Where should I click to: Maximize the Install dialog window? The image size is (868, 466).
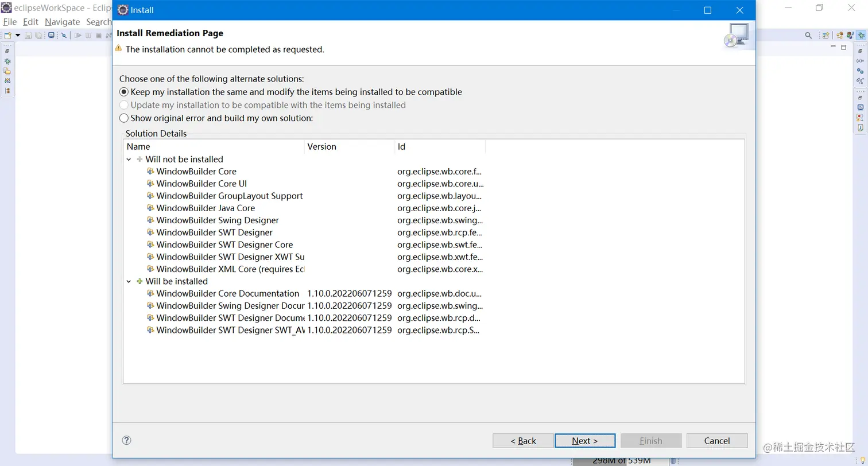(707, 10)
